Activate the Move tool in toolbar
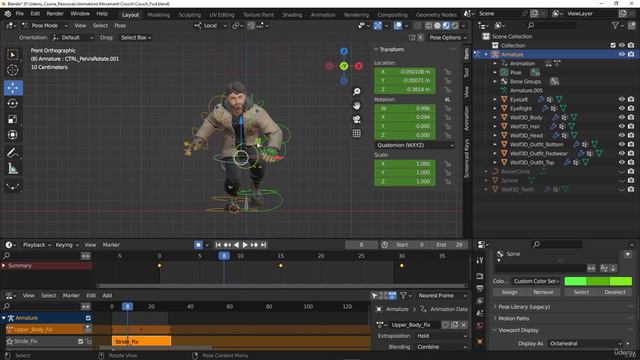Viewport: 640px width, 360px height. click(x=13, y=87)
